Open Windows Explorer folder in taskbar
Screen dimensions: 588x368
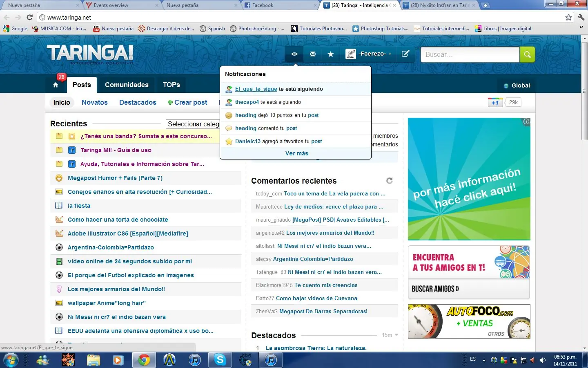[x=93, y=360]
